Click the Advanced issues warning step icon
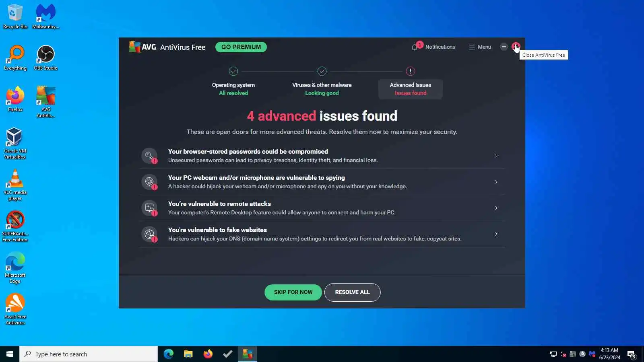Viewport: 644px width, 362px height. (410, 71)
